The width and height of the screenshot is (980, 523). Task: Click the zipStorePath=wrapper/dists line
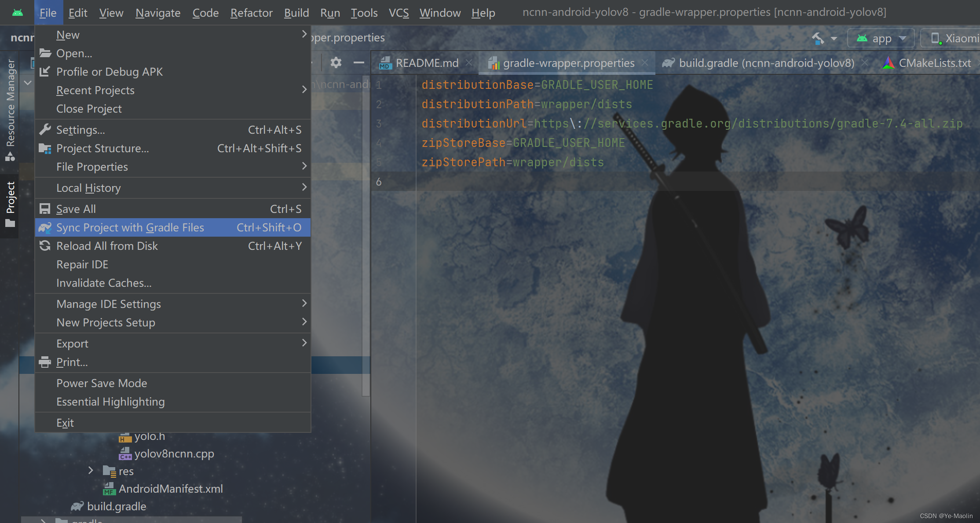point(512,162)
